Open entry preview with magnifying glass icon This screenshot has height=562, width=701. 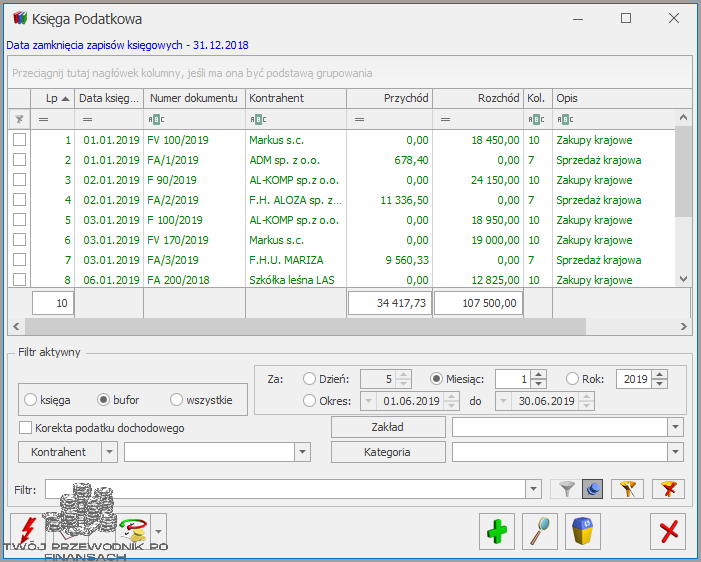coord(540,531)
